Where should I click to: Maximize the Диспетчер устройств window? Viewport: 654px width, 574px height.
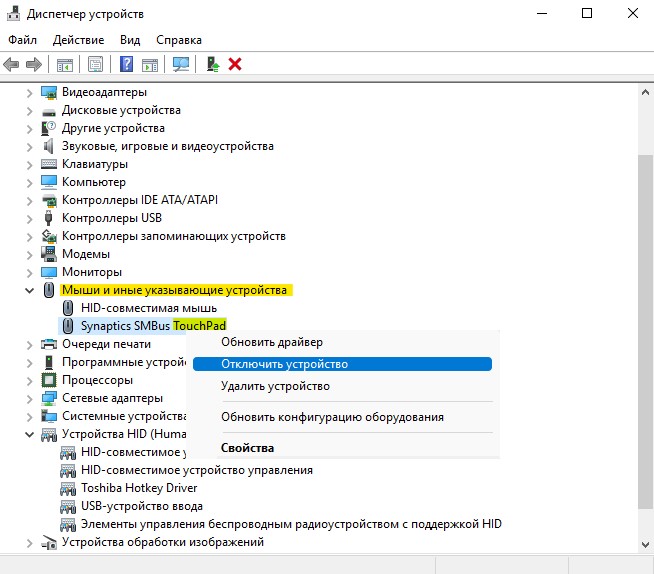(587, 13)
